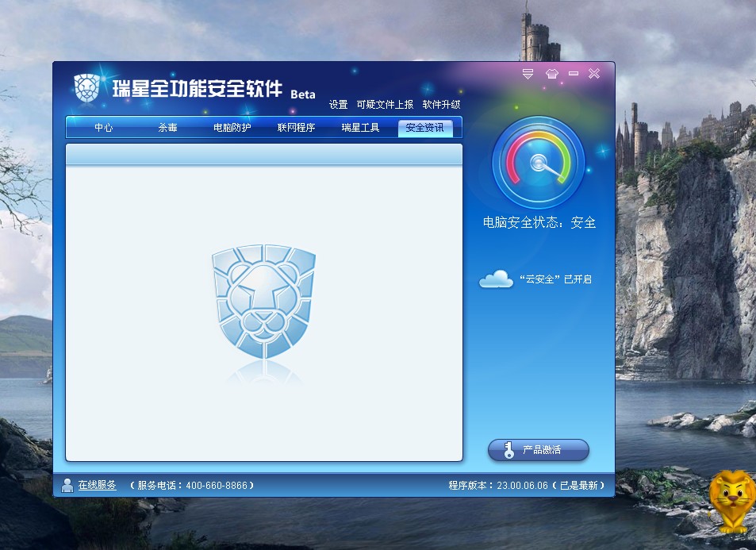The height and width of the screenshot is (550, 756).
Task: Click the computer security status gauge
Action: click(539, 163)
